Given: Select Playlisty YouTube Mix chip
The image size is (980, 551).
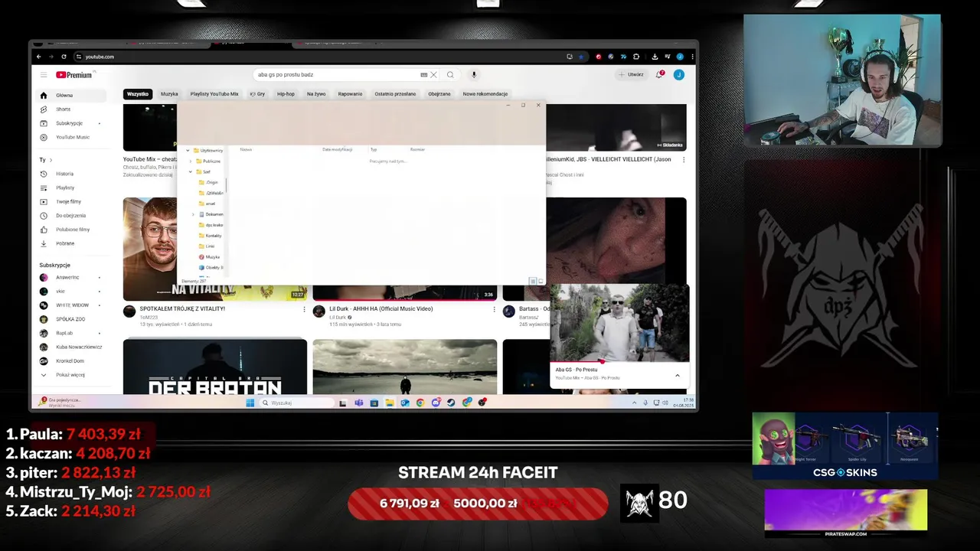Looking at the screenshot, I should point(214,94).
